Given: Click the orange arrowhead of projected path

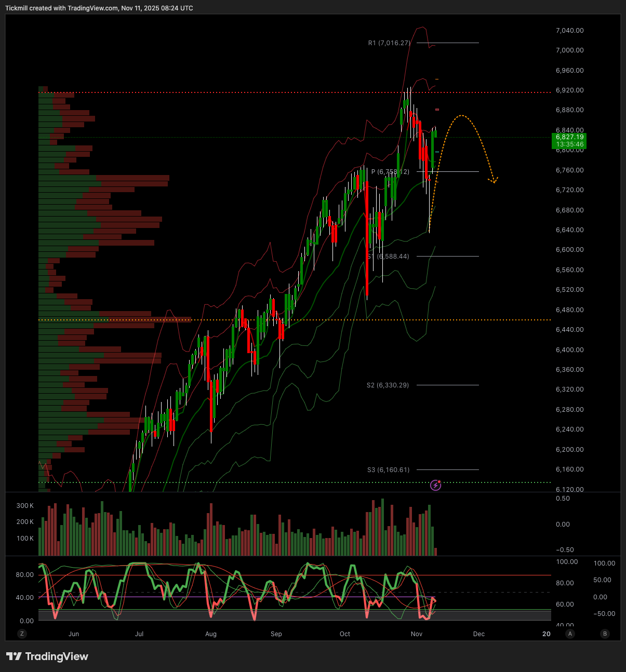Looking at the screenshot, I should (x=493, y=181).
